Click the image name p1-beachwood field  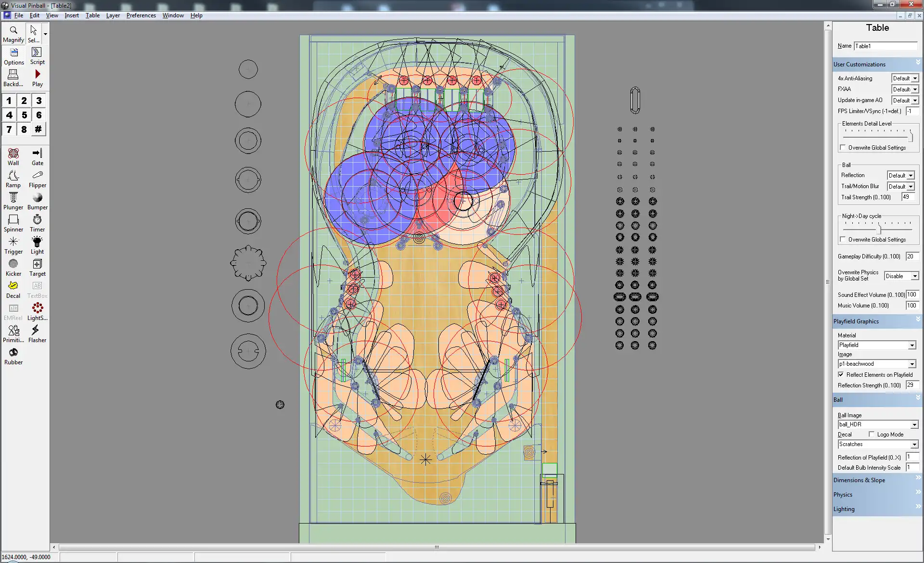(873, 364)
